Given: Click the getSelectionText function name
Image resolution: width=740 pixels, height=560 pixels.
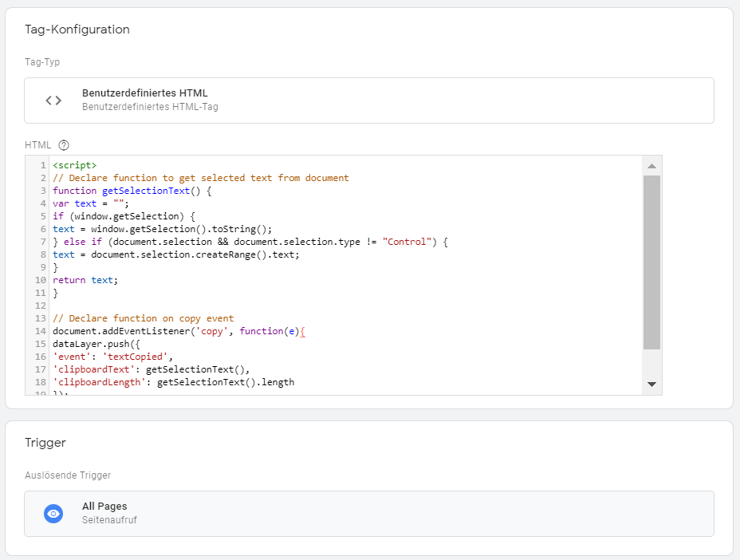Looking at the screenshot, I should coord(144,190).
